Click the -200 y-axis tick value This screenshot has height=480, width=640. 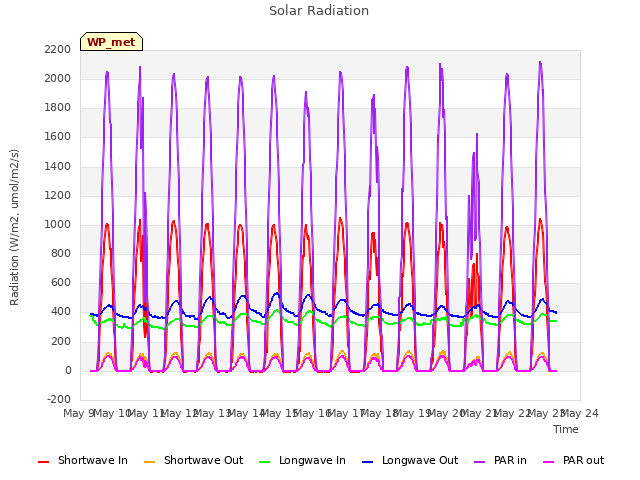(x=59, y=399)
